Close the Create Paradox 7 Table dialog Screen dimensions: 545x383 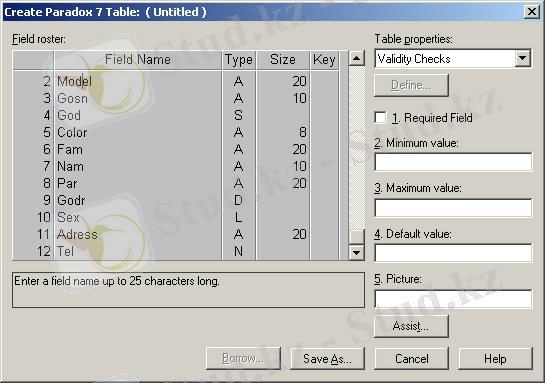532,12
